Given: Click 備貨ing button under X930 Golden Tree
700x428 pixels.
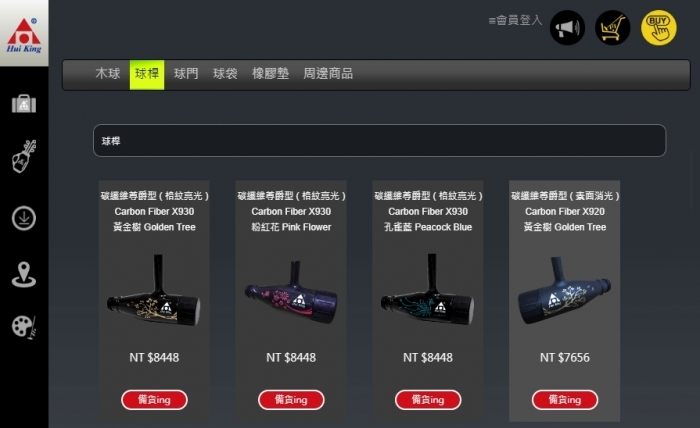Looking at the screenshot, I should (x=154, y=399).
